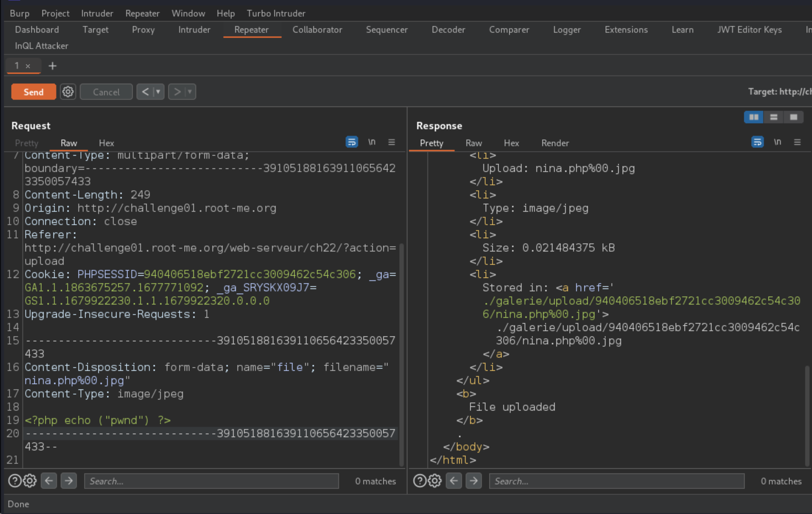Switch to the Decoder tab
The width and height of the screenshot is (812, 514).
click(448, 30)
